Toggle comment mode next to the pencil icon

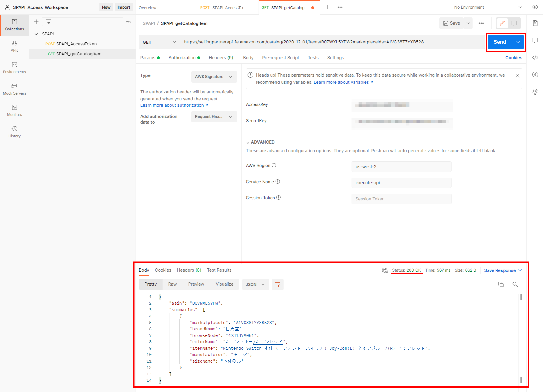(x=514, y=23)
